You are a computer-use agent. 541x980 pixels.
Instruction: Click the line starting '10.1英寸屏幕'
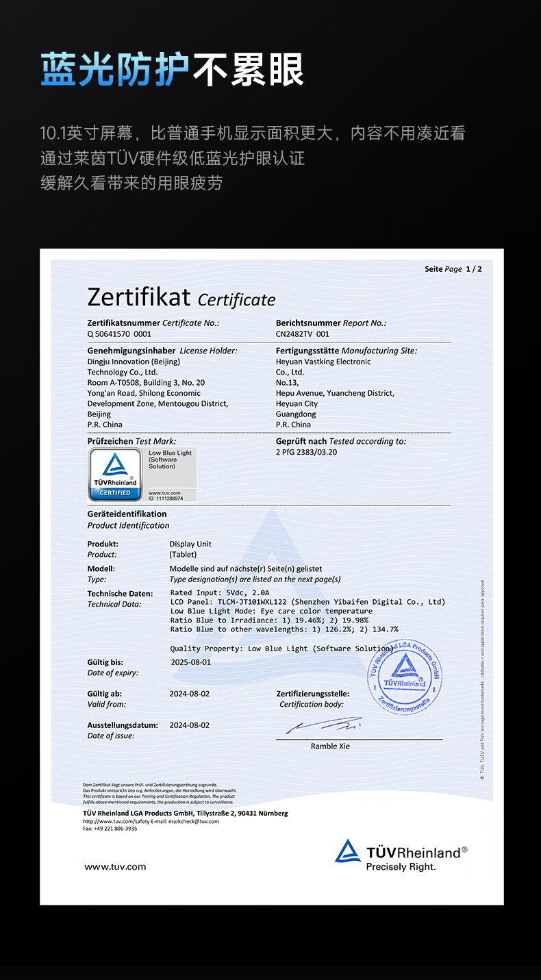coord(253,133)
